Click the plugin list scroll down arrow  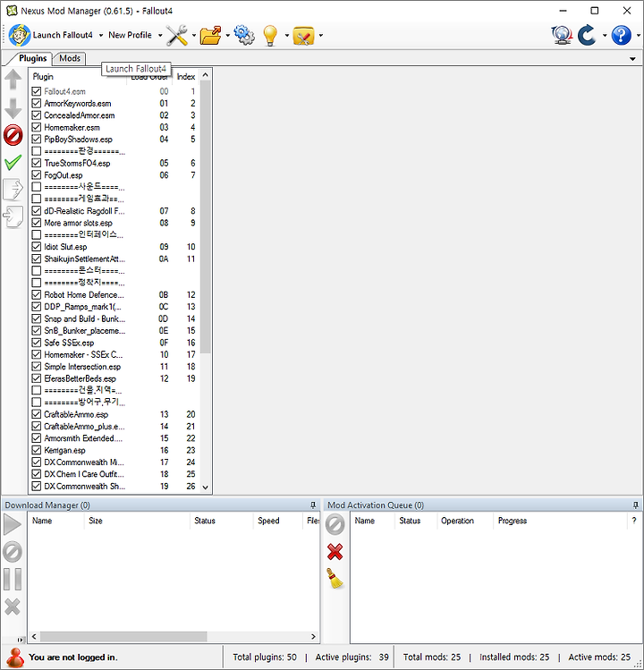[206, 488]
